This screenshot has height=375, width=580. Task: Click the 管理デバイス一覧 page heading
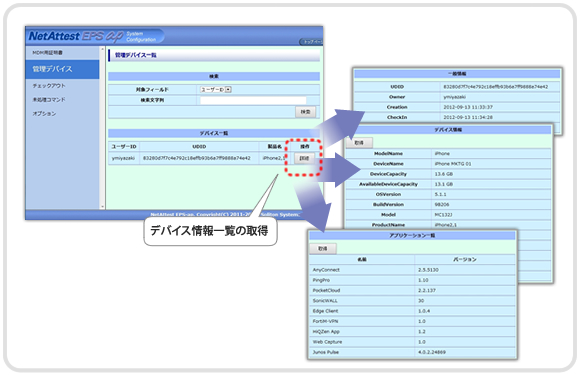(136, 55)
